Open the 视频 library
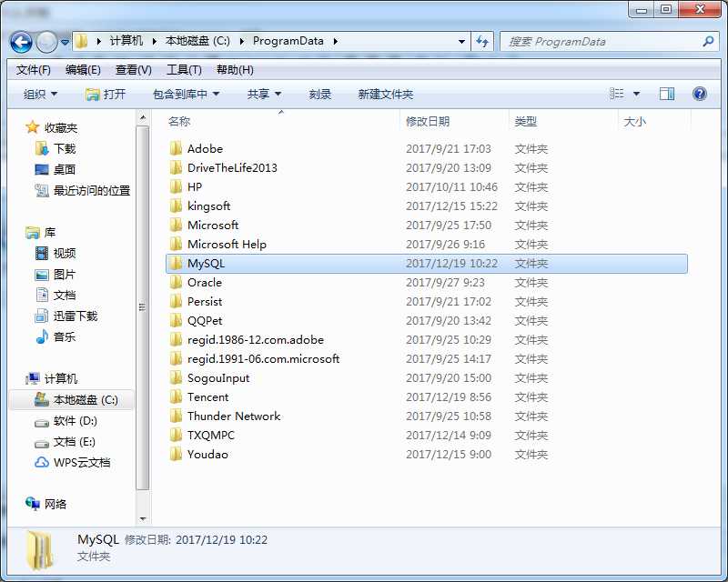This screenshot has height=582, width=728. [x=55, y=253]
